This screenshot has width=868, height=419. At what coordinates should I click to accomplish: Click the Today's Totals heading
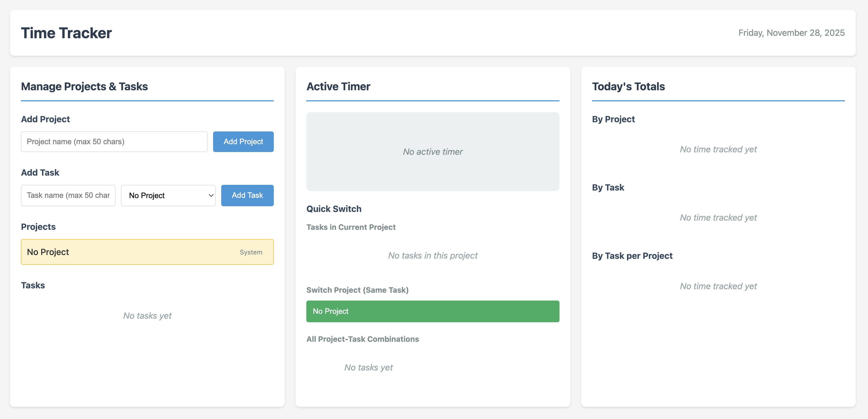[628, 86]
